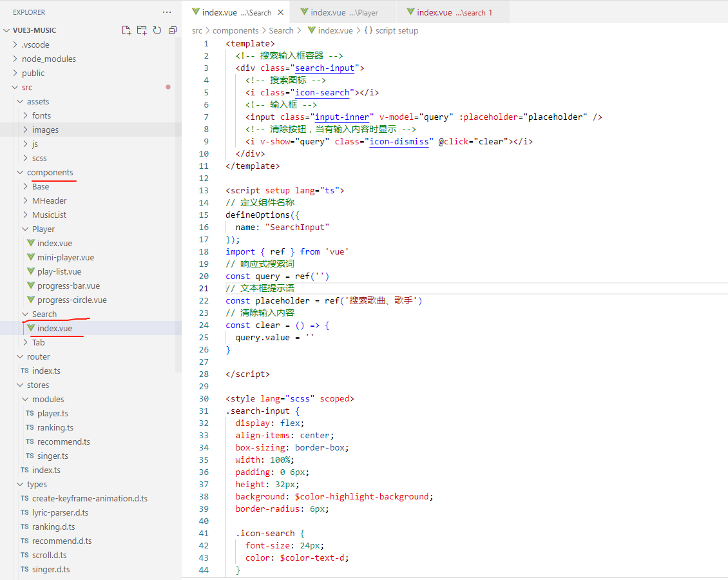Click the components breadcrumb segment

pyautogui.click(x=235, y=31)
